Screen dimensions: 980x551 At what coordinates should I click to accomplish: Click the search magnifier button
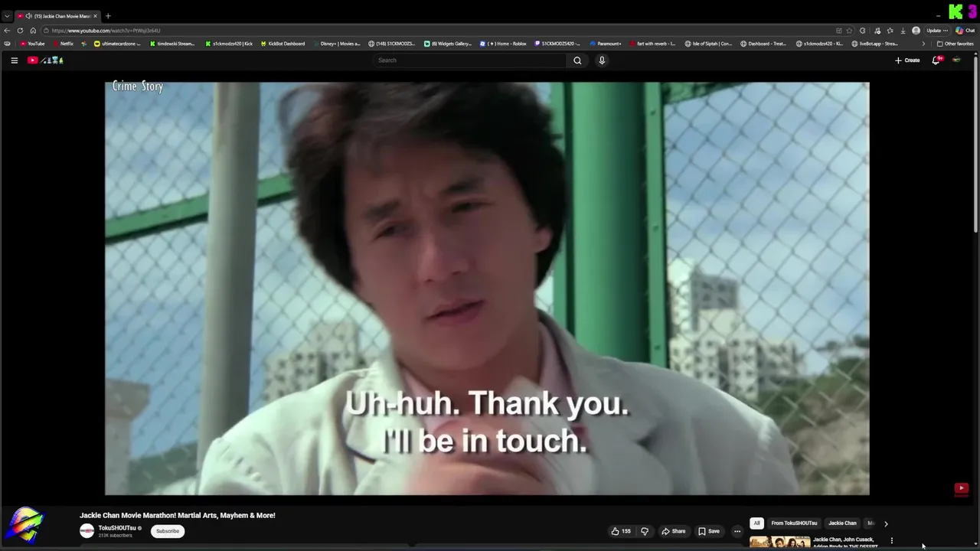(577, 60)
